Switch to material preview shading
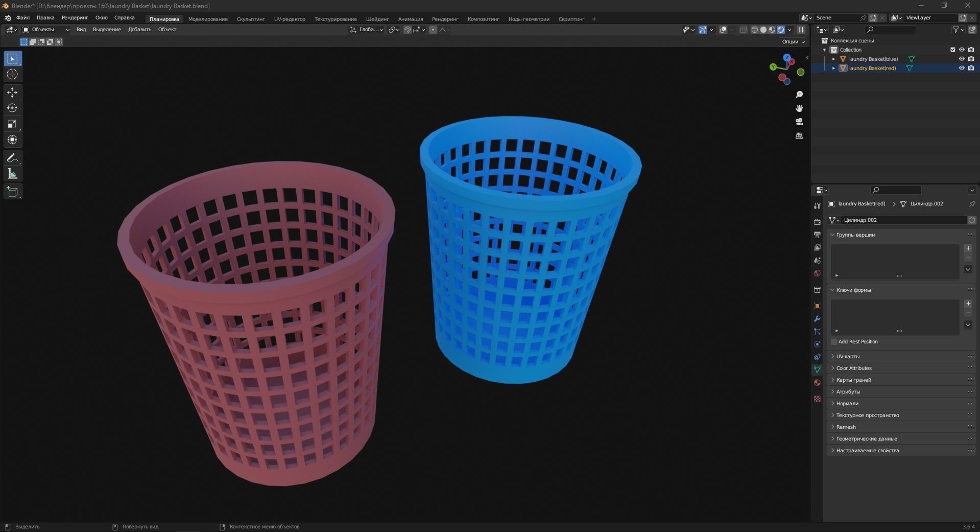 tap(772, 30)
